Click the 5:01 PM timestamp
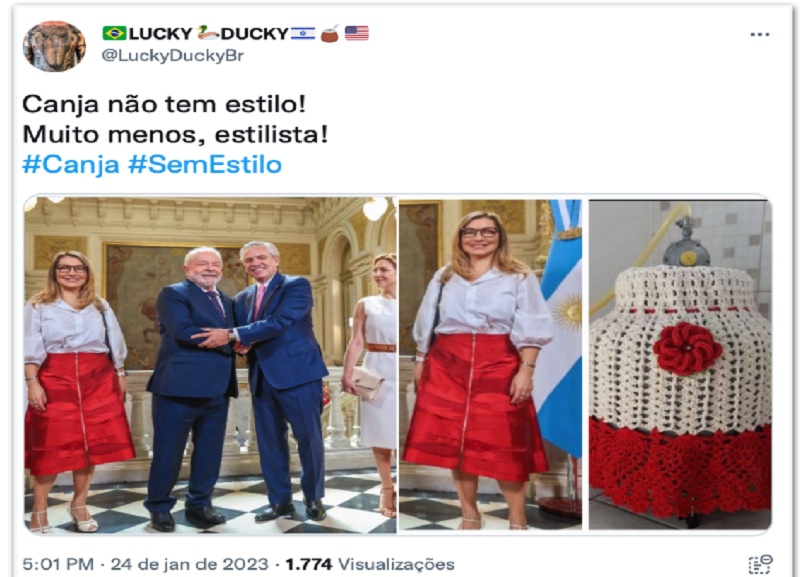The image size is (800, 577). (58, 564)
